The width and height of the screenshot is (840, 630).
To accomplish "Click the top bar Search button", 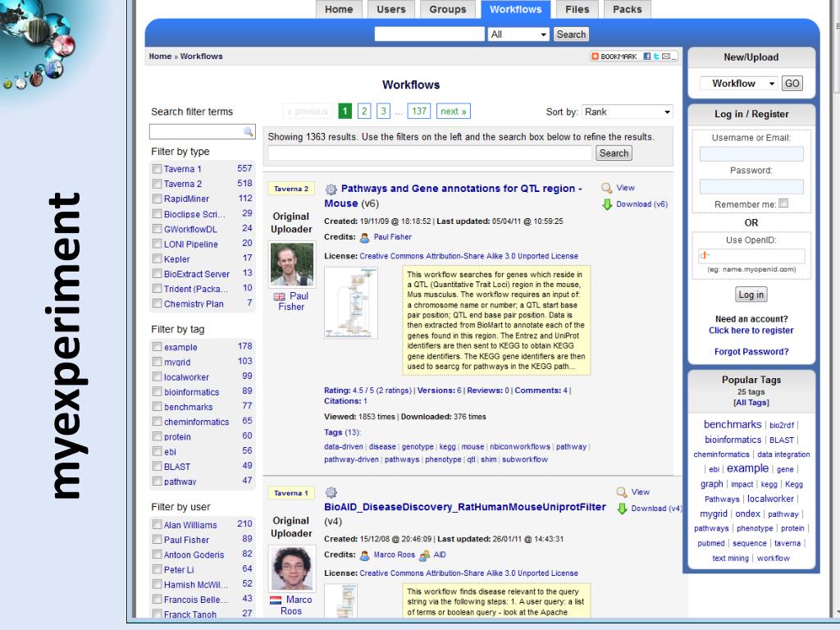I will [x=571, y=34].
